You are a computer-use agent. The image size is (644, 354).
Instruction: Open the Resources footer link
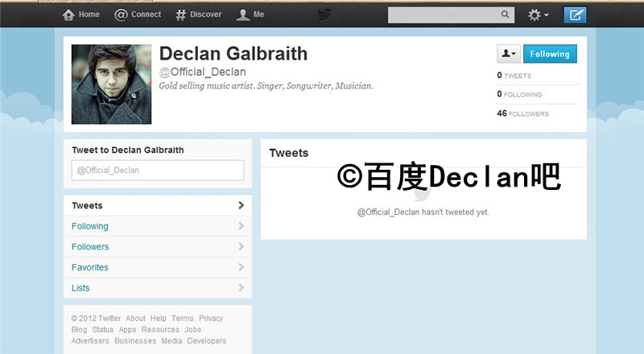tap(160, 330)
